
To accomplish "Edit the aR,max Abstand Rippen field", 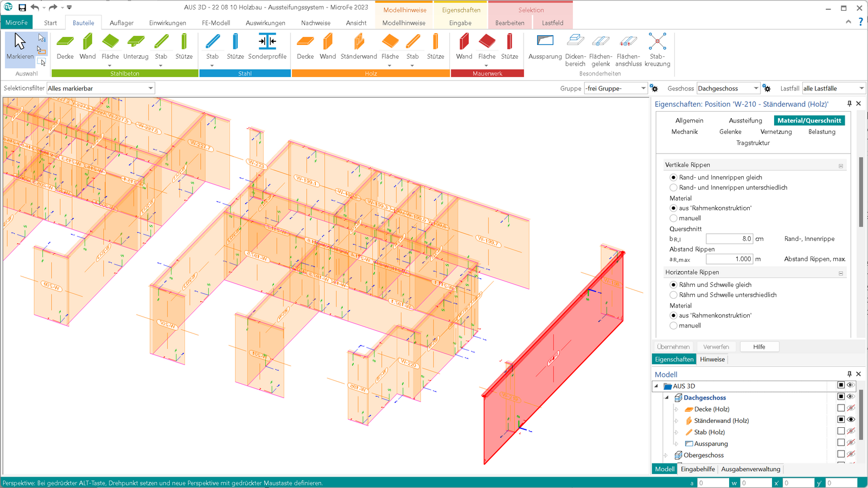I will tap(729, 259).
